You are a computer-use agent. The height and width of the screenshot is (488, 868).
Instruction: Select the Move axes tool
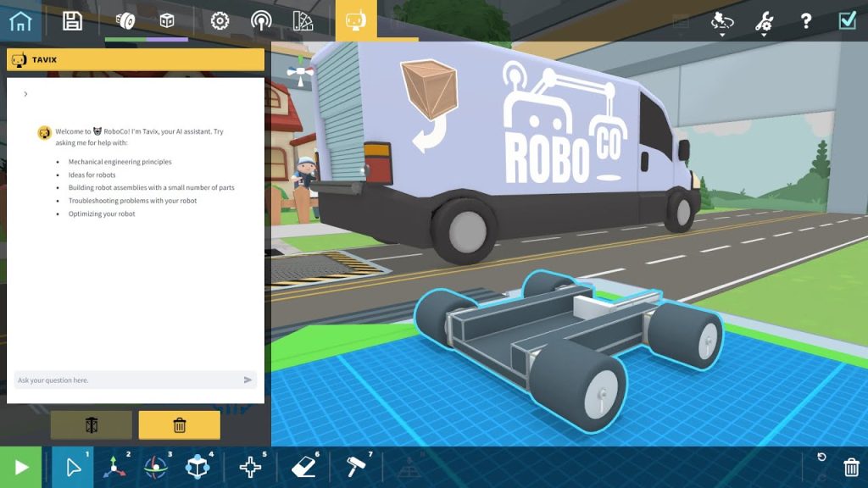(x=114, y=468)
